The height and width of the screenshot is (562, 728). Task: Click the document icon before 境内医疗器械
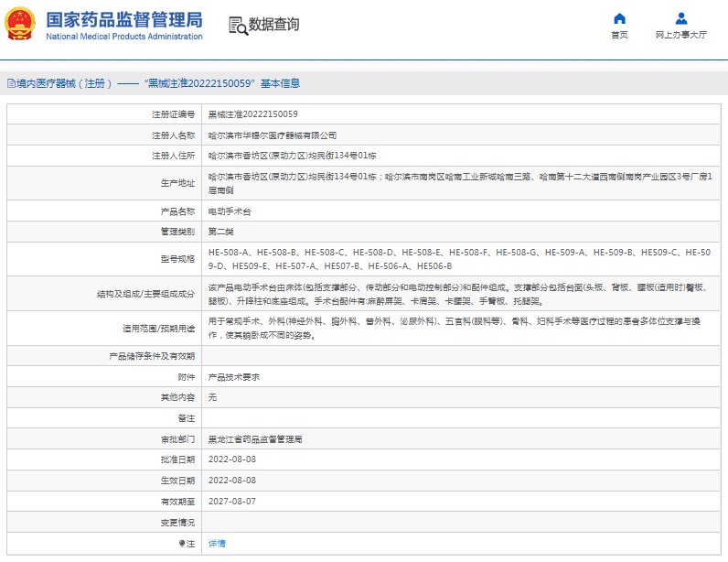[x=10, y=83]
